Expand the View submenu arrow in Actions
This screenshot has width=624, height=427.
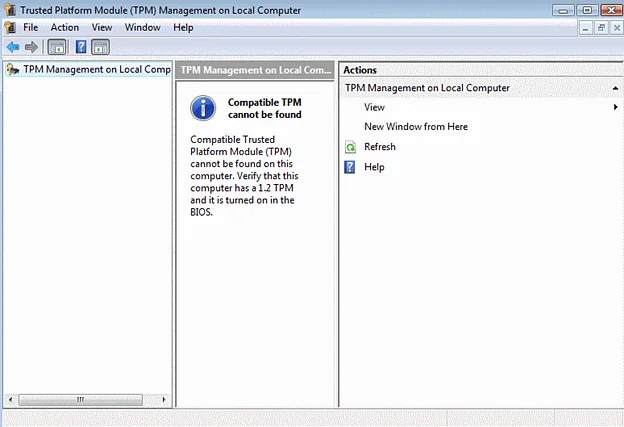(x=615, y=107)
